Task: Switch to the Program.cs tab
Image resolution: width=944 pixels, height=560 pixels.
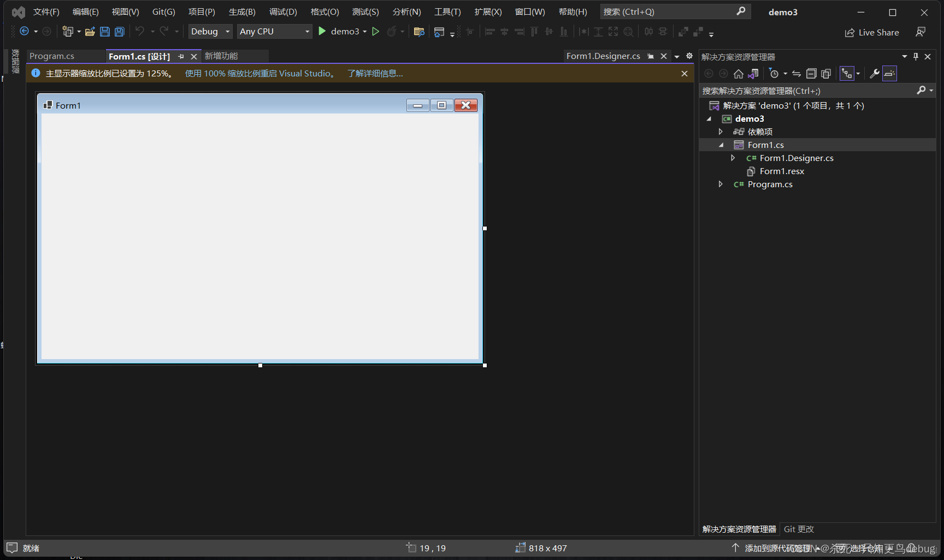Action: click(51, 56)
